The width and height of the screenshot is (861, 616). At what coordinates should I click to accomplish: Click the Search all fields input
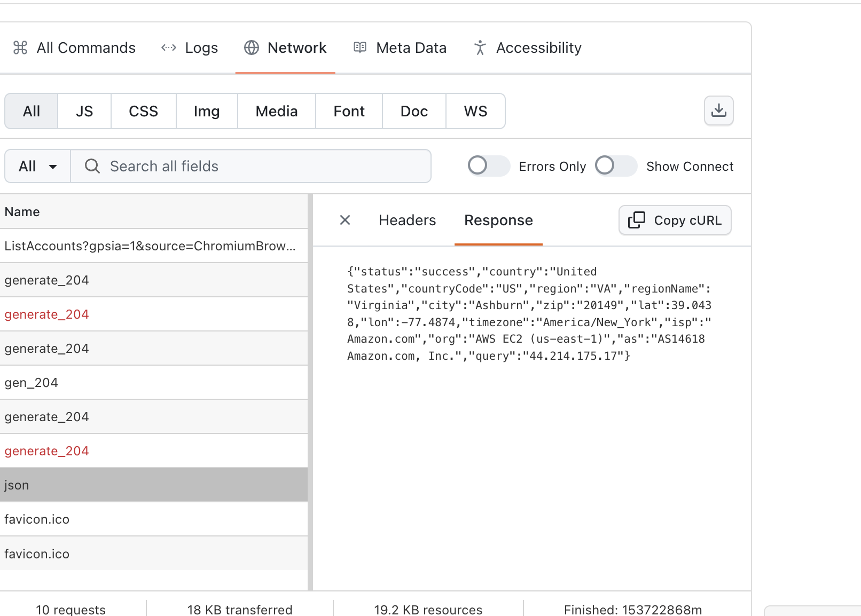point(251,166)
